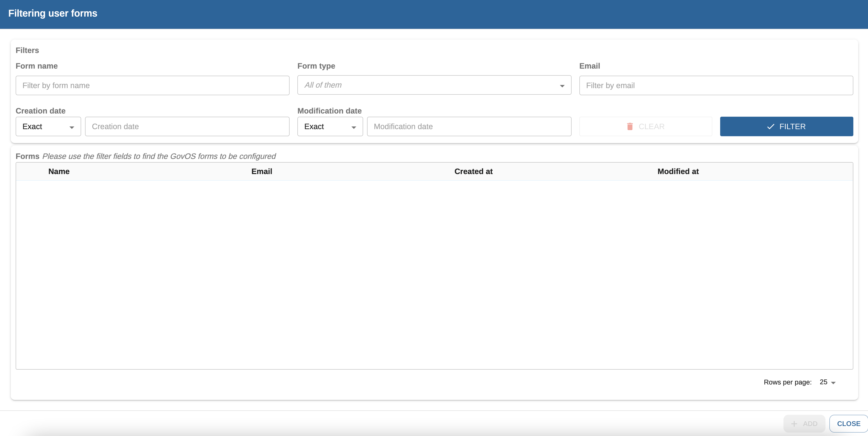
Task: Focus the Modification date input
Action: (469, 127)
